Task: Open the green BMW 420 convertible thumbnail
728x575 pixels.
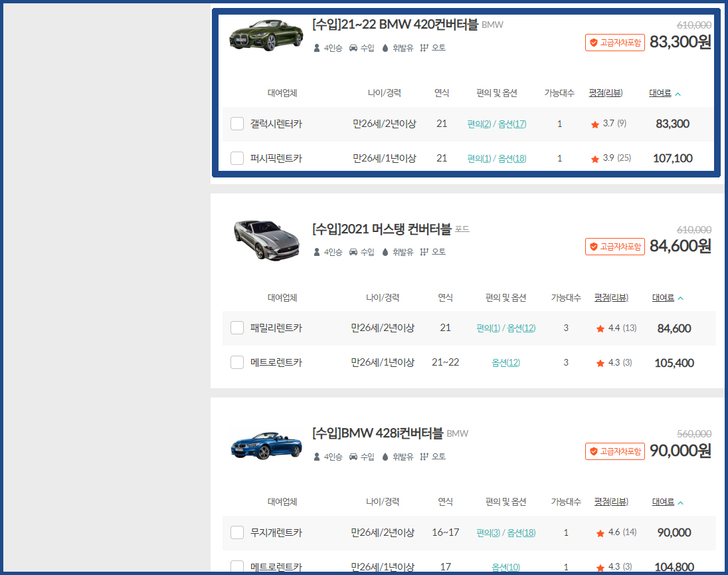Action: 266,35
